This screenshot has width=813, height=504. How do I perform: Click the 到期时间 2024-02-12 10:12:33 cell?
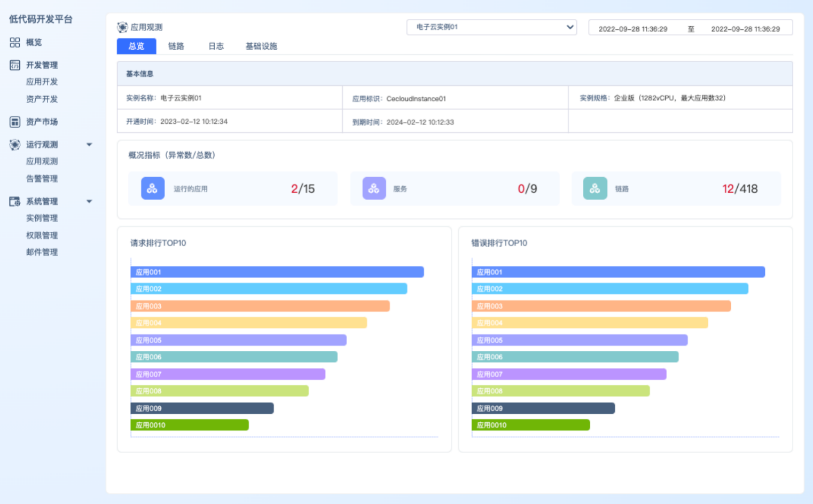[x=455, y=121]
